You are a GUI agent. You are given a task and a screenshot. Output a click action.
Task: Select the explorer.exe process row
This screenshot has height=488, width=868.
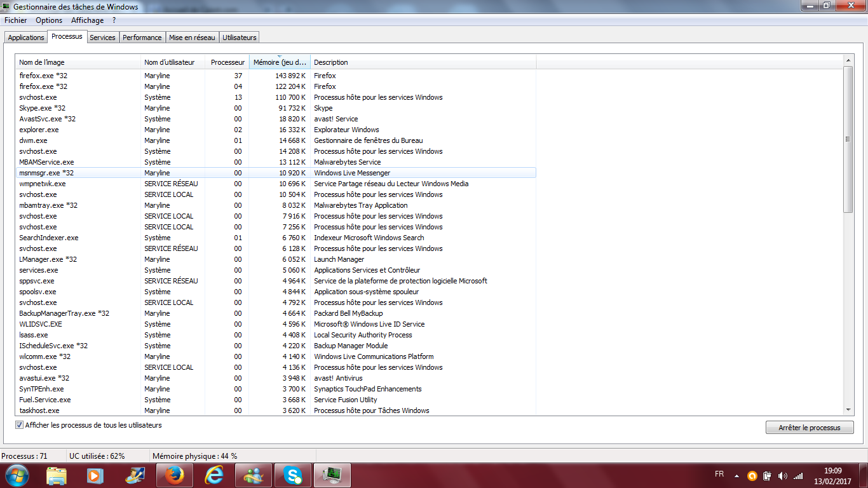276,130
